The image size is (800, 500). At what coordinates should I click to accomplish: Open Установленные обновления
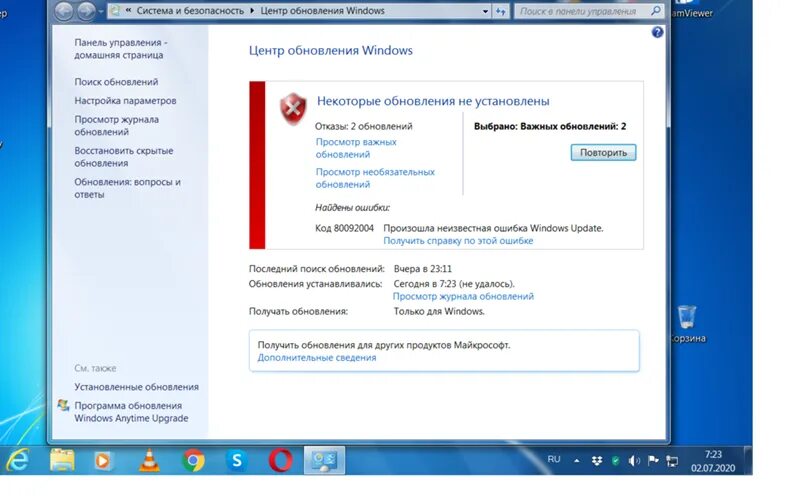click(x=137, y=387)
